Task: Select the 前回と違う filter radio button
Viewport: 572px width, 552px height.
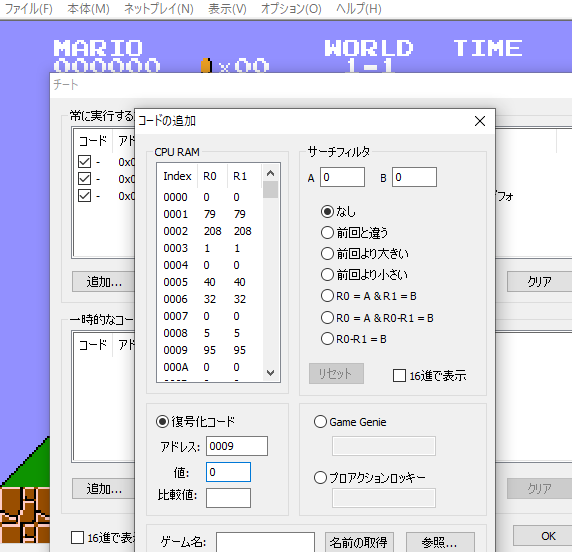Action: [x=327, y=232]
